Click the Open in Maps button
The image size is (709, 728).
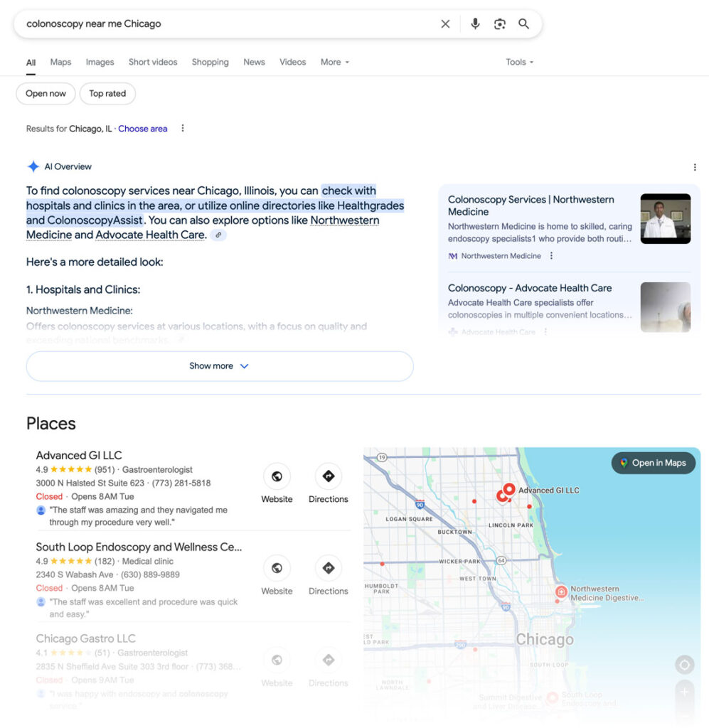[654, 463]
